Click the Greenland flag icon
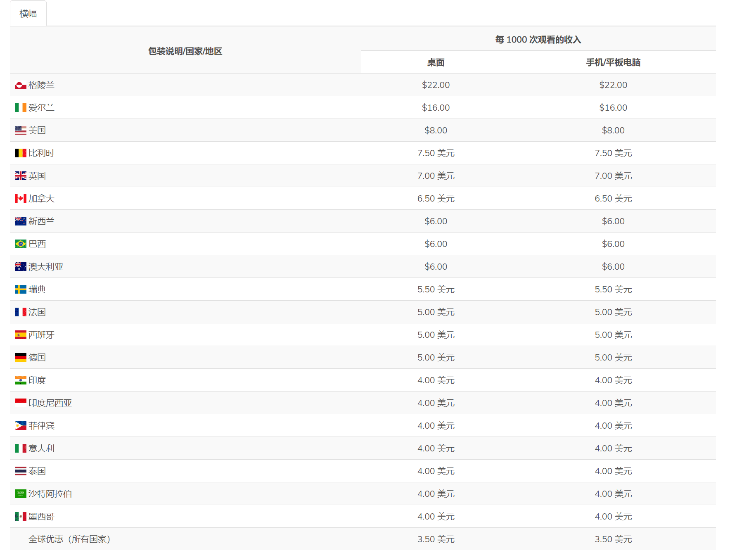Viewport: 730px width, 560px height. [x=19, y=85]
